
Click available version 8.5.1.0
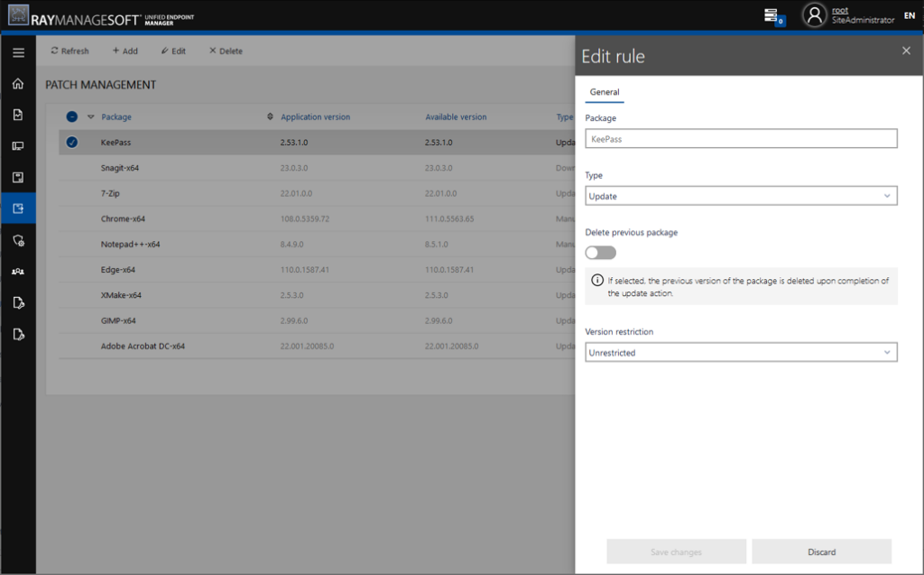[x=436, y=244]
